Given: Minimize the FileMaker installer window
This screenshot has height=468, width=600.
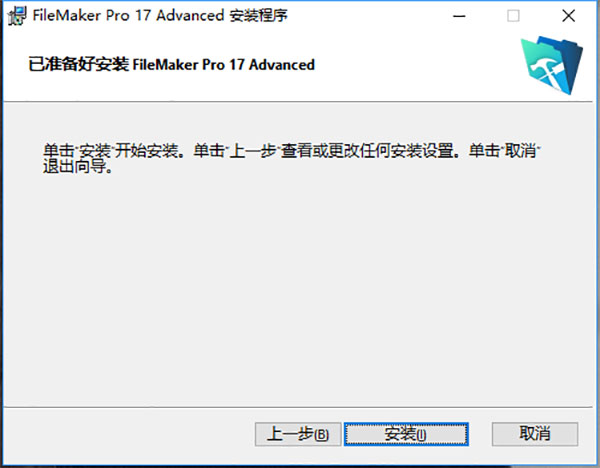Looking at the screenshot, I should (x=459, y=16).
